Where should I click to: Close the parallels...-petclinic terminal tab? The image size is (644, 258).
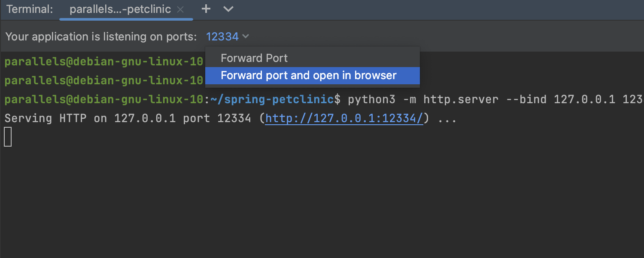click(181, 9)
